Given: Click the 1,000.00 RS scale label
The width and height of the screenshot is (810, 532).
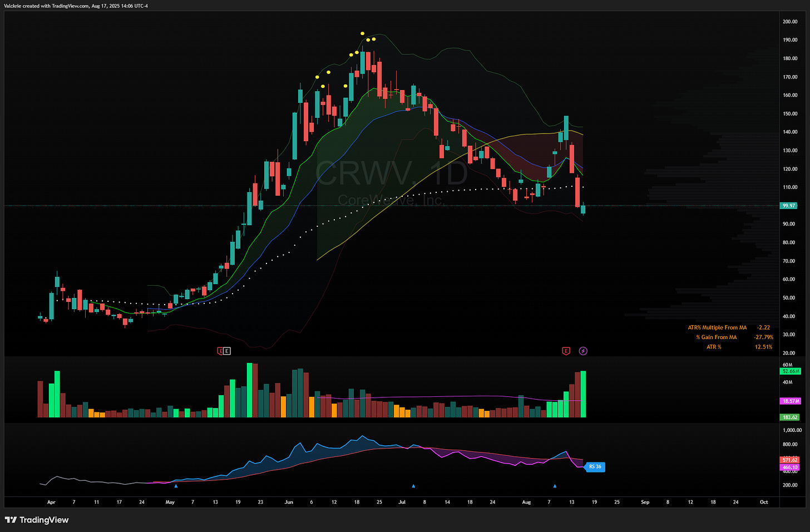Looking at the screenshot, I should [x=792, y=430].
